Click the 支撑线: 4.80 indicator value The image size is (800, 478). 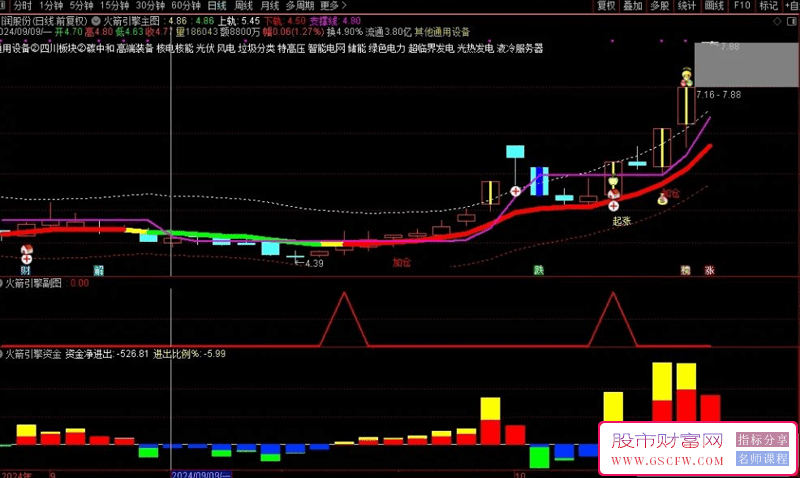(335, 21)
